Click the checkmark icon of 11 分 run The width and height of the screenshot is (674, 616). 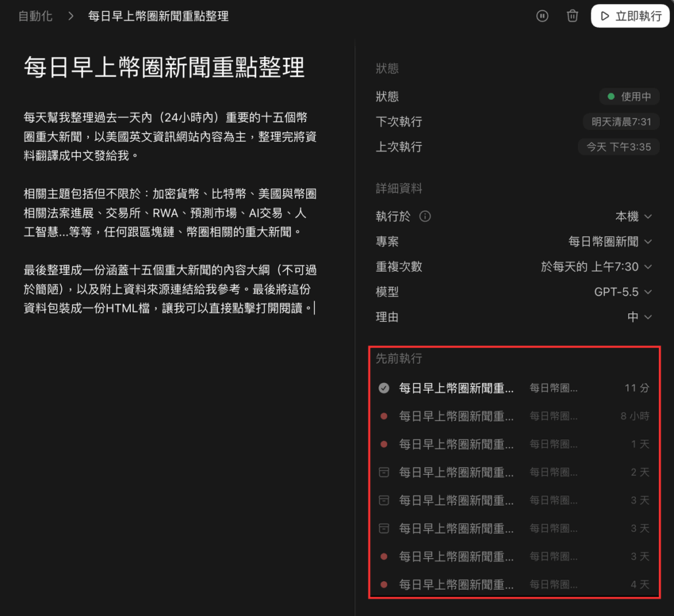tap(384, 388)
